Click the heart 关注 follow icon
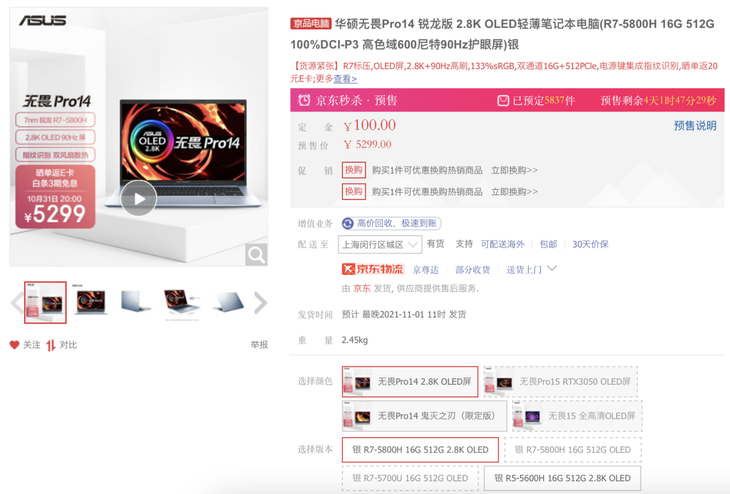730x494 pixels. coord(14,345)
